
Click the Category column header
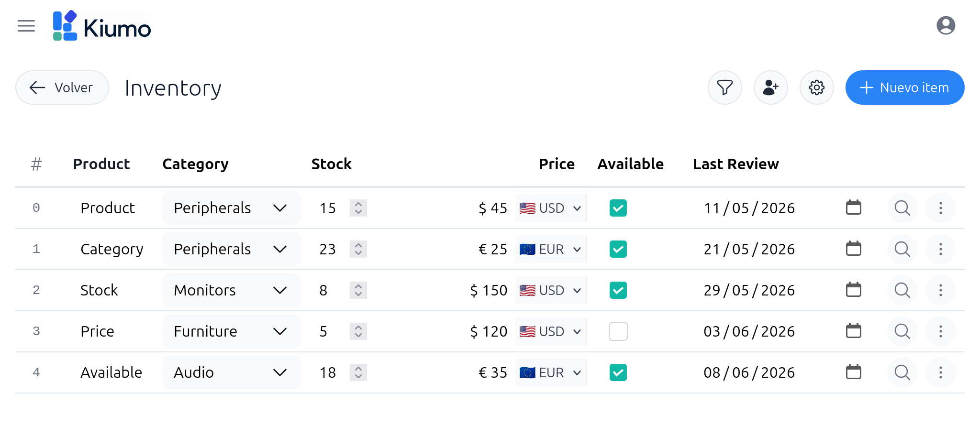point(195,164)
